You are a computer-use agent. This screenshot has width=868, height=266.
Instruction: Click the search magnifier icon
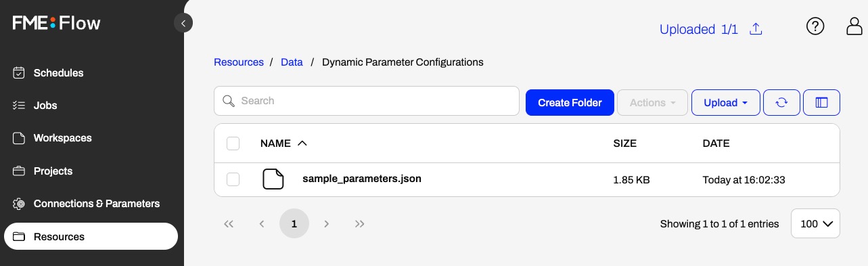click(229, 101)
